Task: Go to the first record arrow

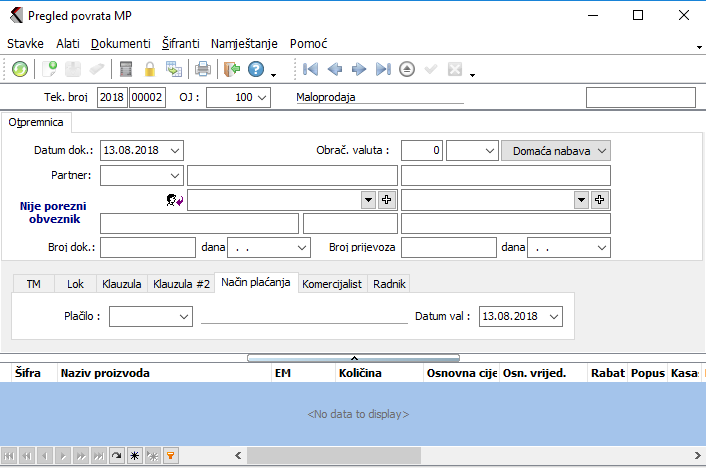Action: [311, 69]
